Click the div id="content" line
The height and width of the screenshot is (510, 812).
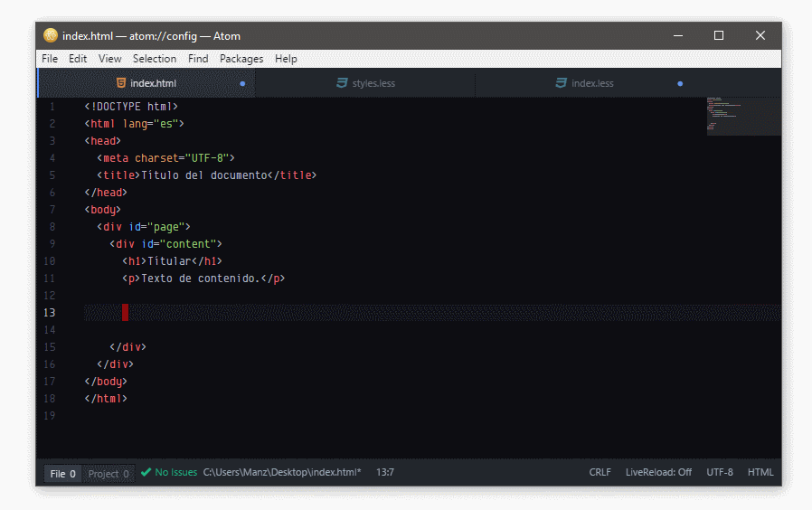(165, 244)
